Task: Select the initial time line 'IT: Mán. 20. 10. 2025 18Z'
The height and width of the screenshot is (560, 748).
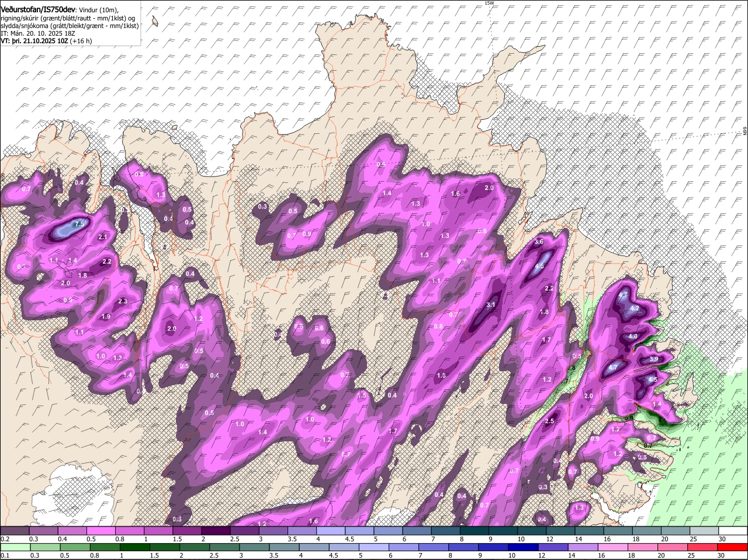Action: pyautogui.click(x=38, y=33)
